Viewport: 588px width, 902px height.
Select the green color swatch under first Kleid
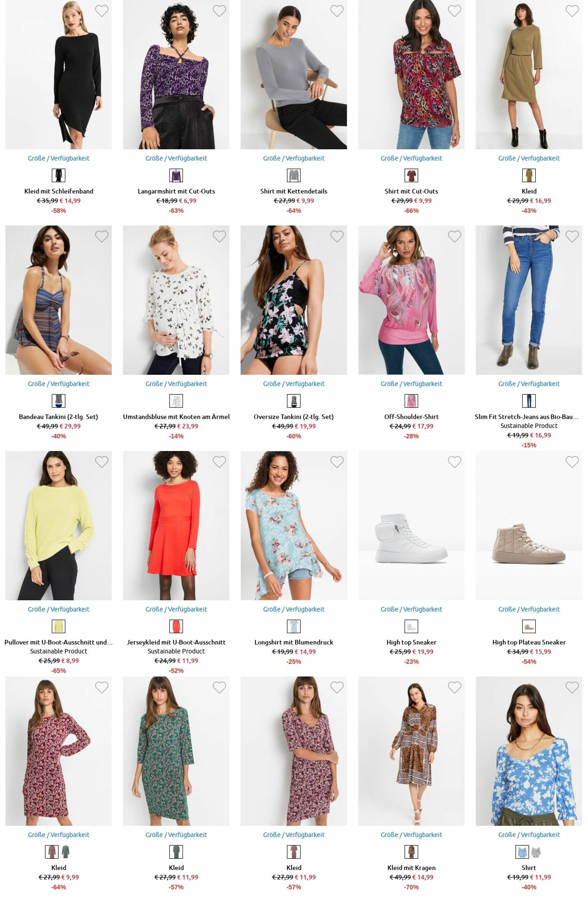pyautogui.click(x=66, y=852)
